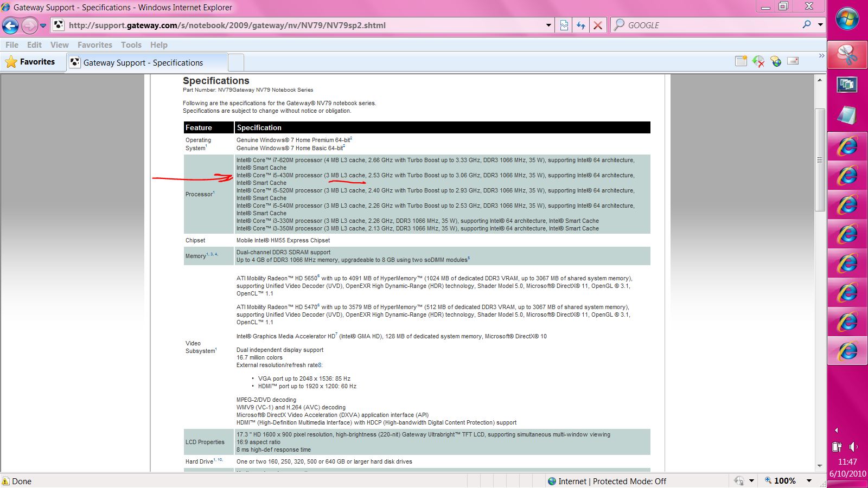
Task: Open the search provider dropdown arrow
Action: coord(820,25)
